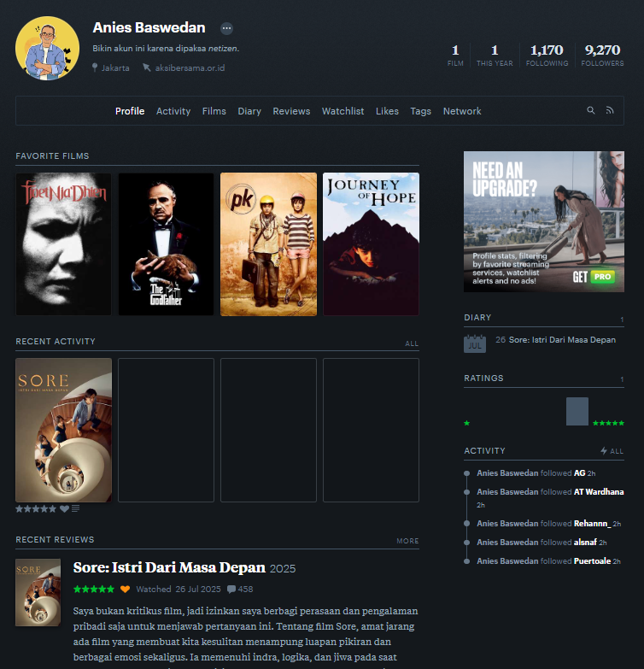The image size is (644, 669).
Task: Click the website cursor icon next to aksibersama.or.id
Action: (147, 67)
